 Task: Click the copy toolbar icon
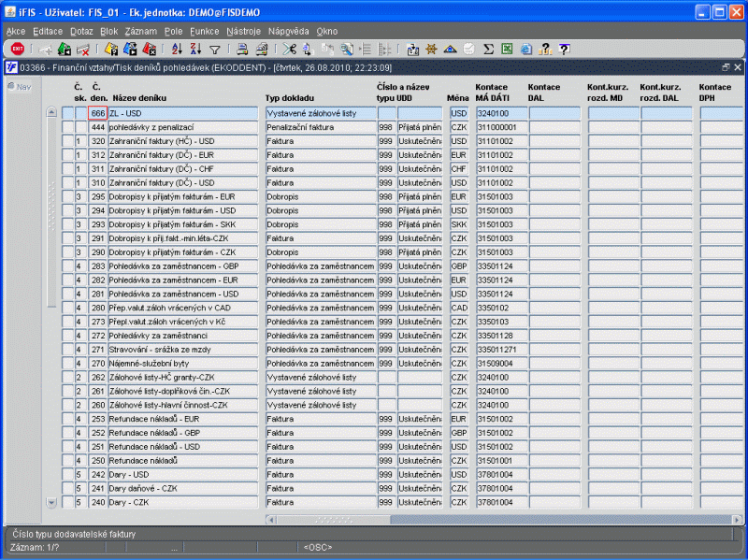308,50
